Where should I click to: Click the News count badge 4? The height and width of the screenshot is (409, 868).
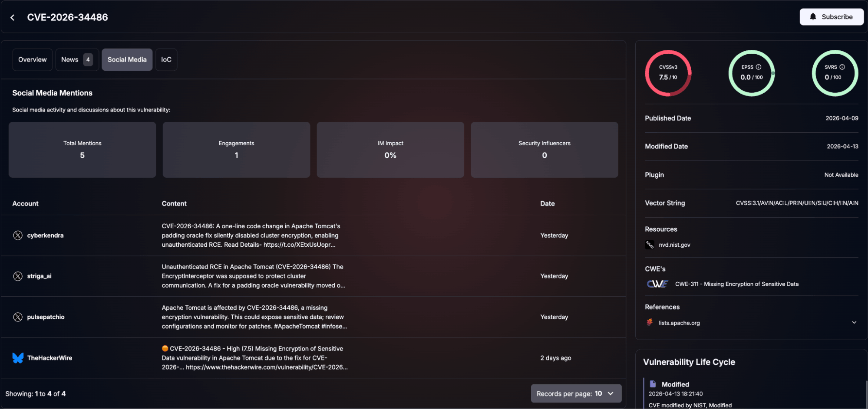click(x=88, y=59)
